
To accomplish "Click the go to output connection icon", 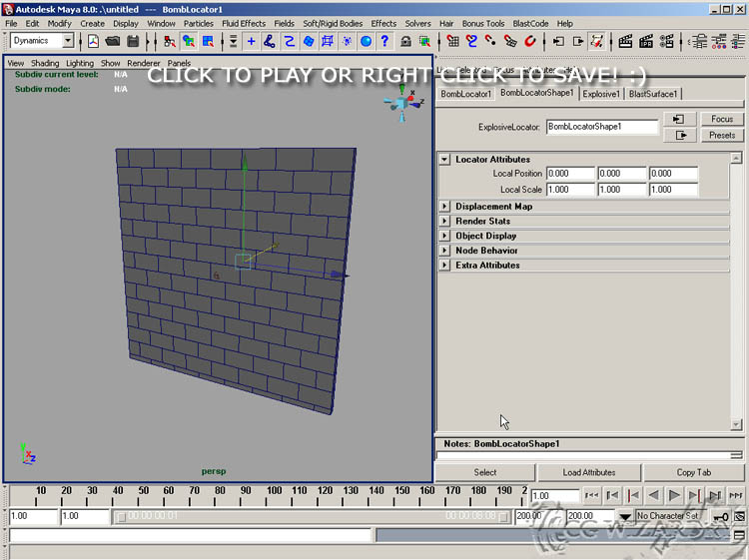I will 679,135.
